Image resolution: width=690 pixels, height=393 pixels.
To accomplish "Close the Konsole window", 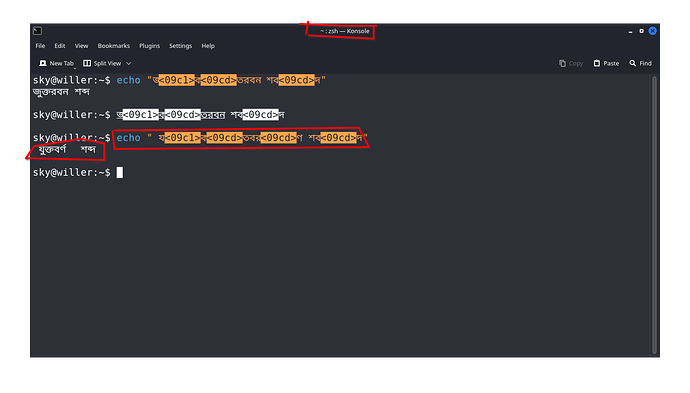I will click(653, 31).
